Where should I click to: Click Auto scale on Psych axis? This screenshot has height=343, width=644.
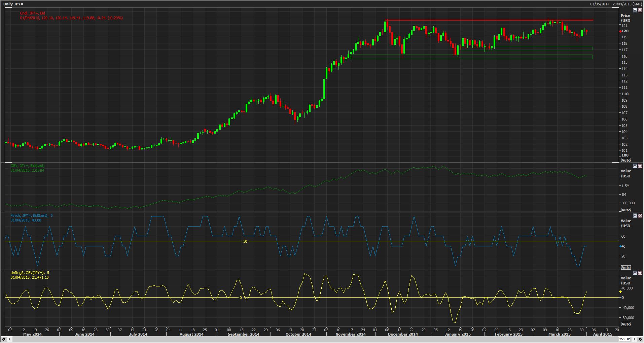626,268
